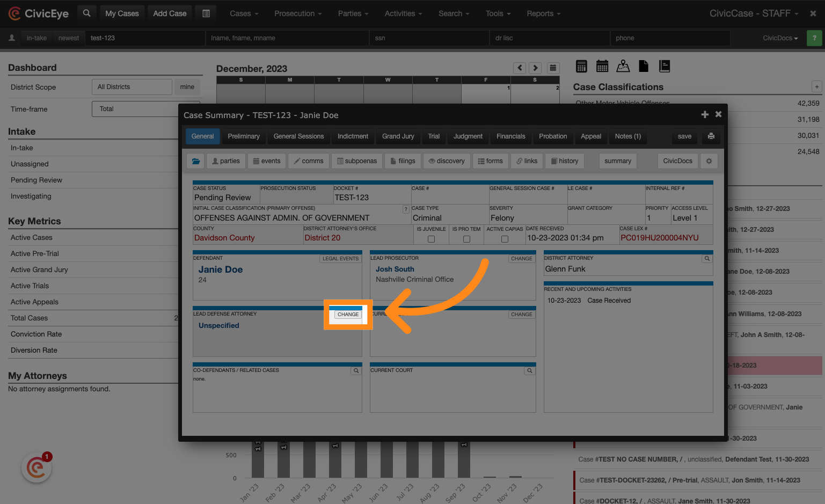Open the CivicDocs dropdown in search bar

(780, 38)
